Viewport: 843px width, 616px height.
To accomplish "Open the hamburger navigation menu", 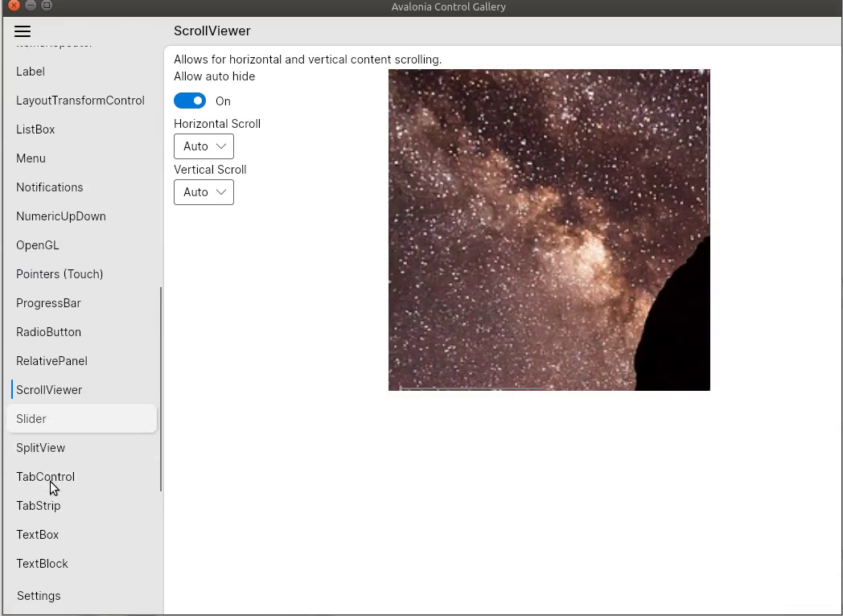I will tap(23, 31).
